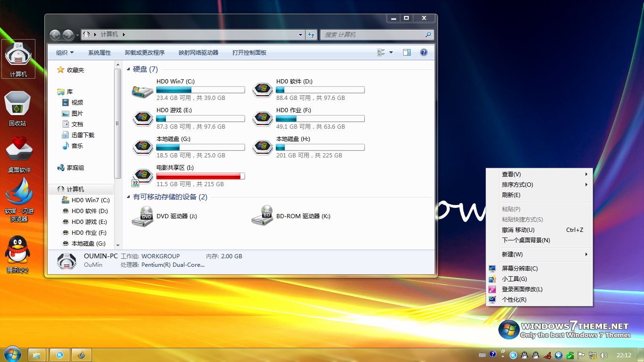Choose 小工具(G) in context menu
The width and height of the screenshot is (644, 362).
(539, 279)
